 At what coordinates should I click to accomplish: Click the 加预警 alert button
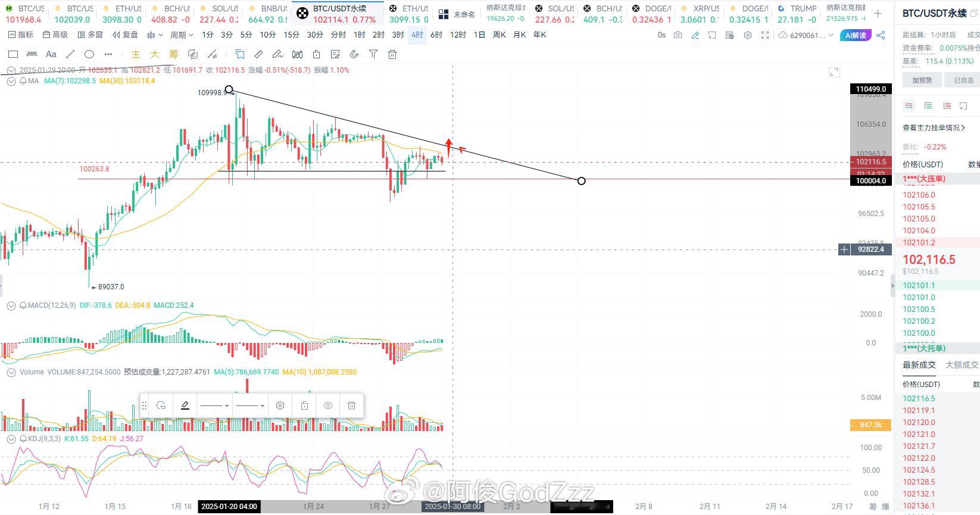922,80
